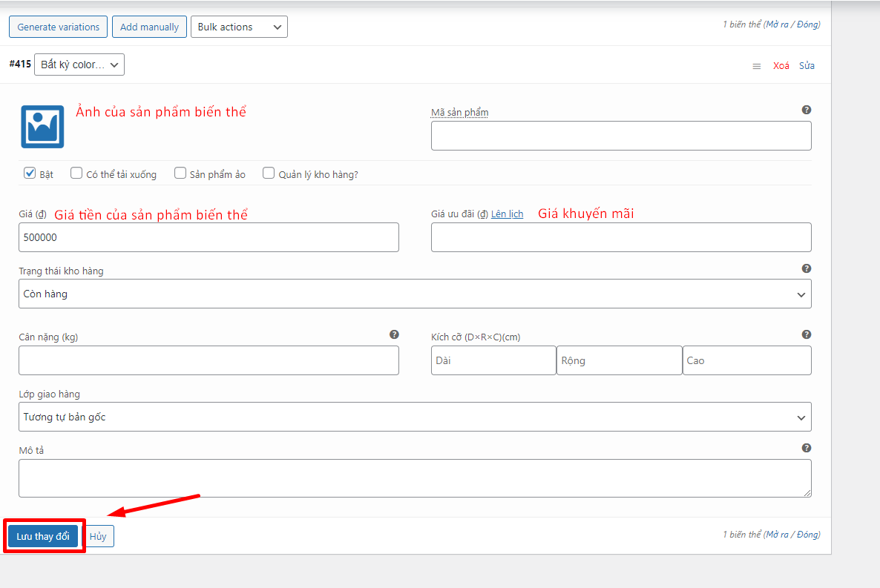Click the drag handle icon for variation #415

(756, 66)
